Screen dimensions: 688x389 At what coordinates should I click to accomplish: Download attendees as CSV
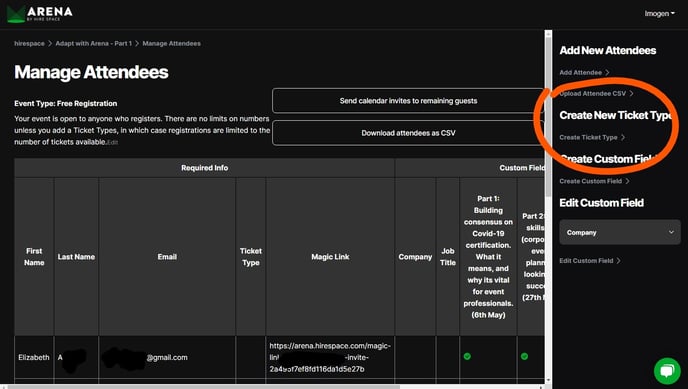pyautogui.click(x=408, y=133)
